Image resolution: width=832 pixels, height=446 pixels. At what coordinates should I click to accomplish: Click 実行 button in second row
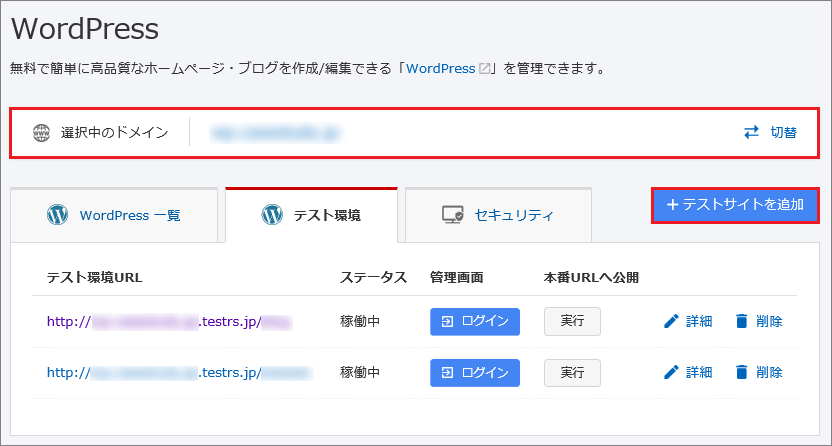click(x=572, y=373)
